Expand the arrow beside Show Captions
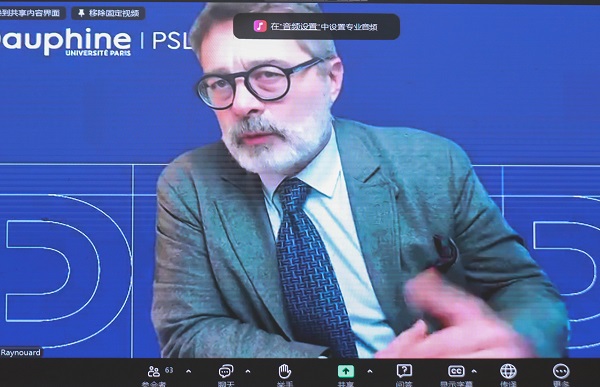600x387 pixels. [x=474, y=371]
